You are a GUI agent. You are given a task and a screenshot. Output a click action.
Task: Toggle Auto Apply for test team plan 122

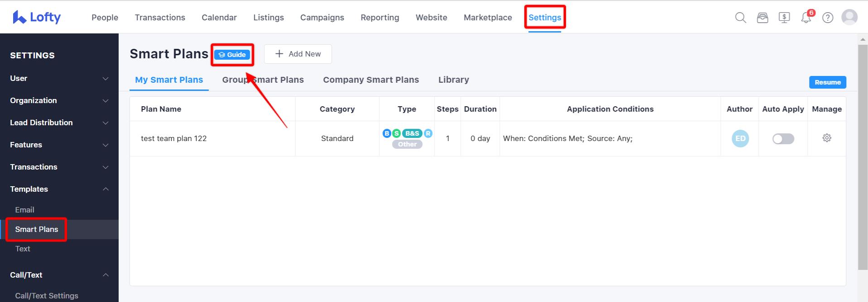783,139
